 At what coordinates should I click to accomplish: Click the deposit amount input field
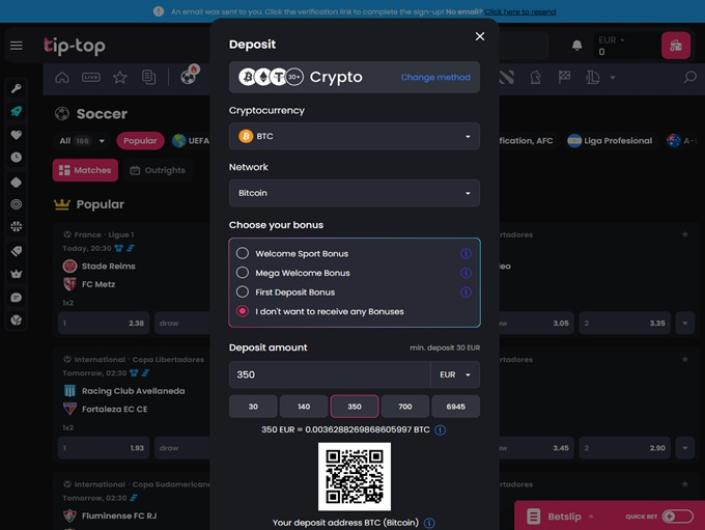tap(328, 375)
